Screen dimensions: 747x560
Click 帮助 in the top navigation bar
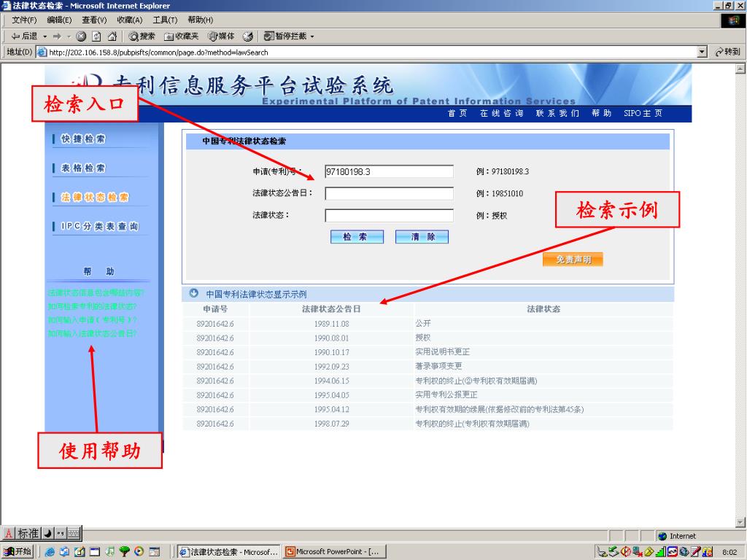[x=601, y=113]
